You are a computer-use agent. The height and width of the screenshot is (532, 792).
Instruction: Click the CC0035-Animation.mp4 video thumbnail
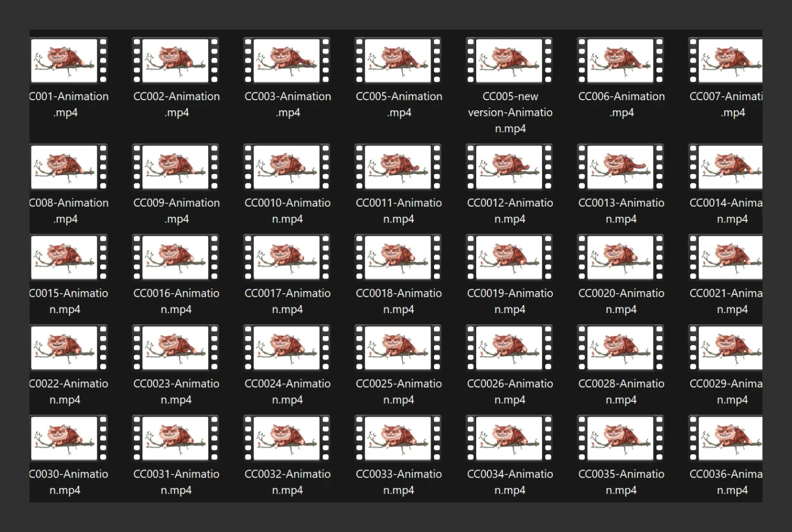coord(620,439)
